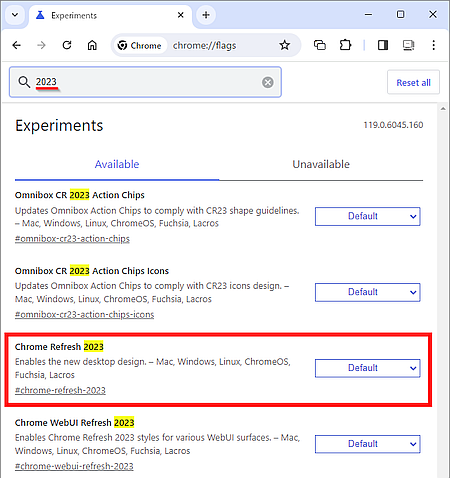Click the version number 119.0.6045.160
This screenshot has width=450, height=478.
tap(393, 125)
